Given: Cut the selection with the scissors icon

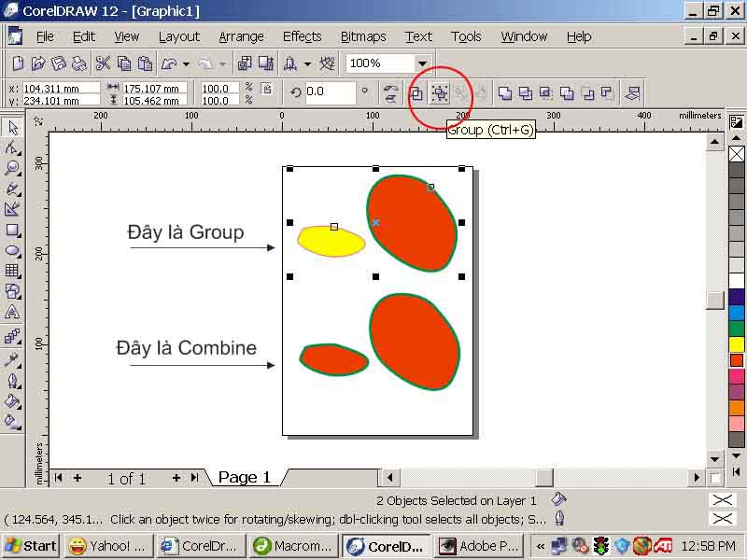Looking at the screenshot, I should [x=103, y=63].
